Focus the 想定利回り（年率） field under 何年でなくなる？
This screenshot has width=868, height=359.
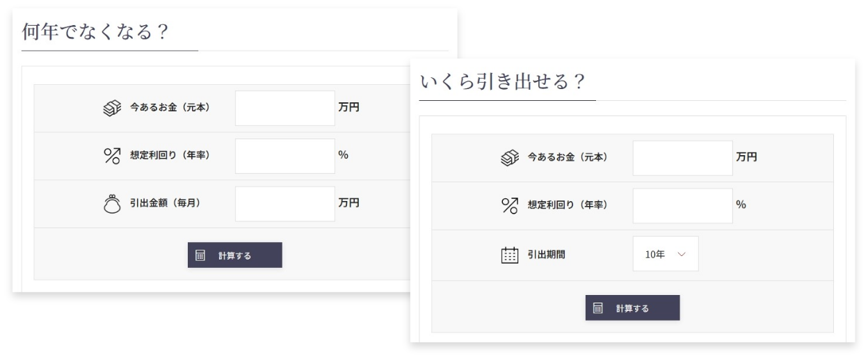pyautogui.click(x=285, y=155)
